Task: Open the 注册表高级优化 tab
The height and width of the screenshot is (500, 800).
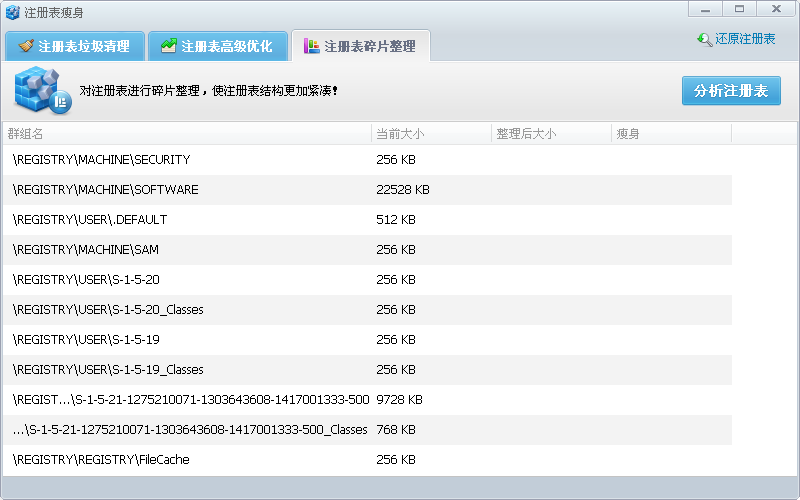Action: [x=218, y=46]
